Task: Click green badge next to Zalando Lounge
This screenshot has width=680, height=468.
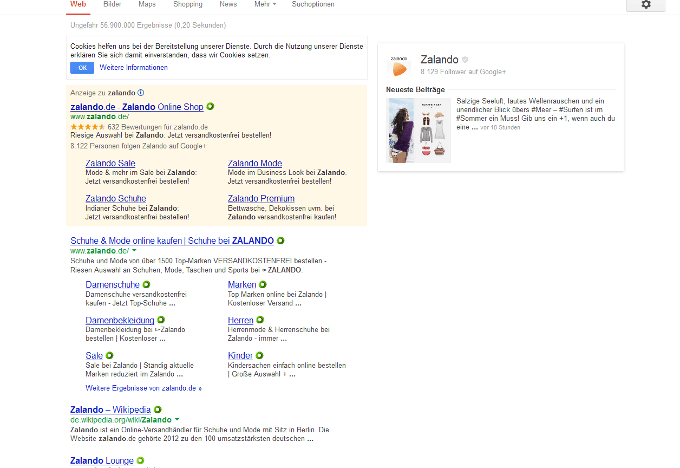Action: tap(141, 461)
